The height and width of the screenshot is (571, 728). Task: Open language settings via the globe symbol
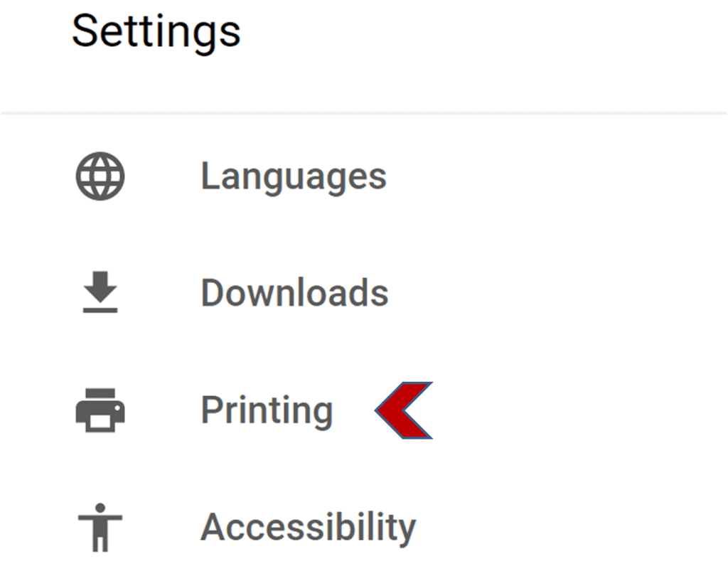point(100,176)
